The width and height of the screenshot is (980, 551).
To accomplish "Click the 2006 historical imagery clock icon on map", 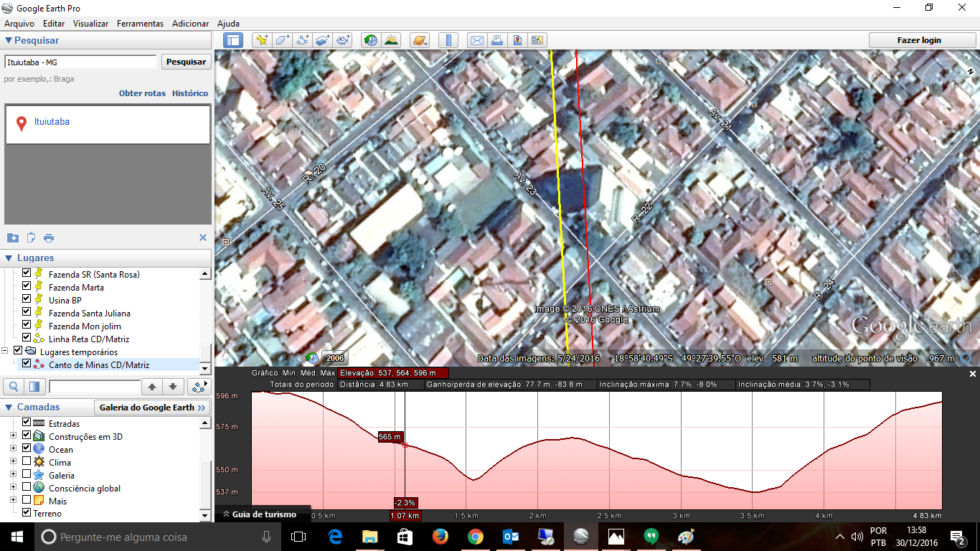I will point(312,357).
